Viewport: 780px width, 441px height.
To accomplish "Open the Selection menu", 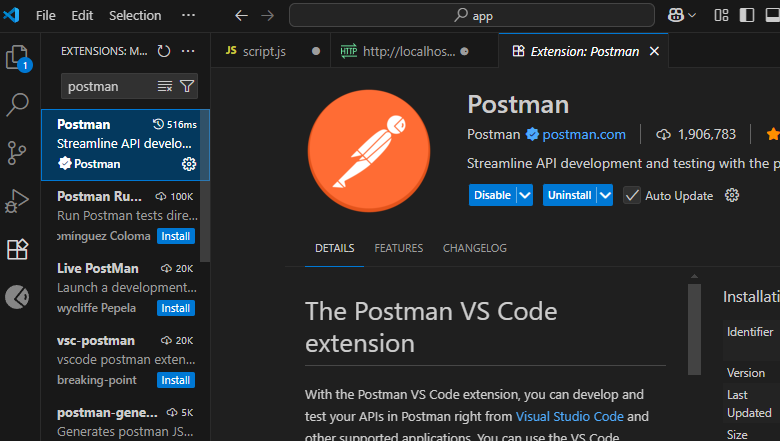I will pyautogui.click(x=135, y=15).
